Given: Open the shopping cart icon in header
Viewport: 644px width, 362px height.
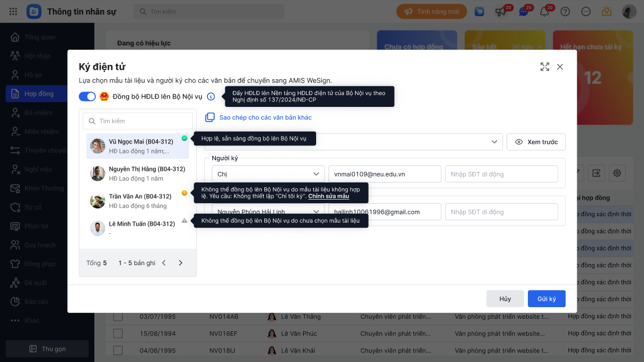Looking at the screenshot, I should [479, 12].
